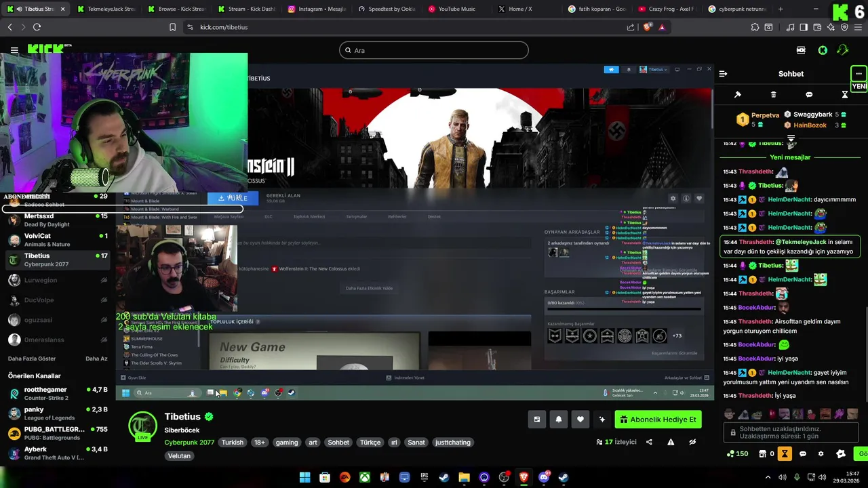868x488 pixels.
Task: Open the user profile avatar menu
Action: 843,50
